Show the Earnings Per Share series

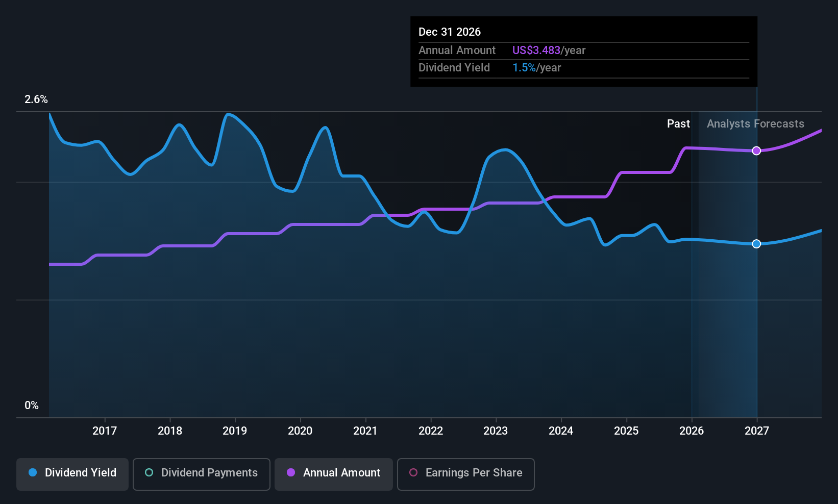pyautogui.click(x=466, y=474)
